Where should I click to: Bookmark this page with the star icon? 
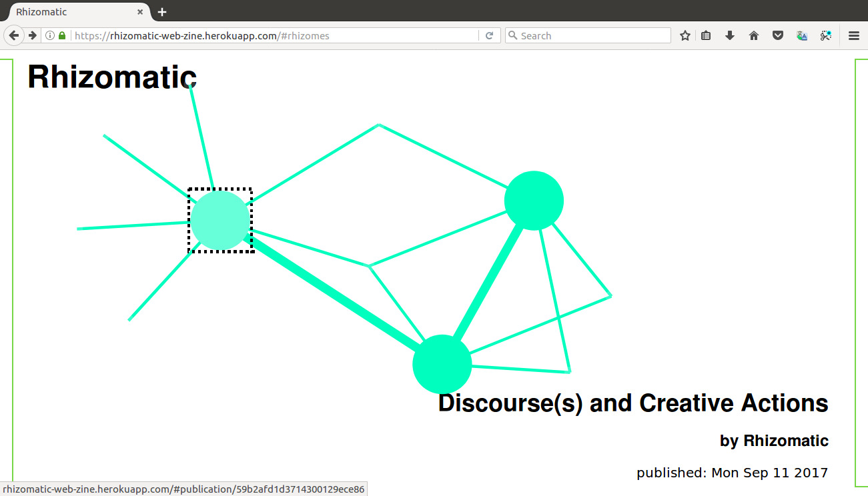(x=685, y=36)
